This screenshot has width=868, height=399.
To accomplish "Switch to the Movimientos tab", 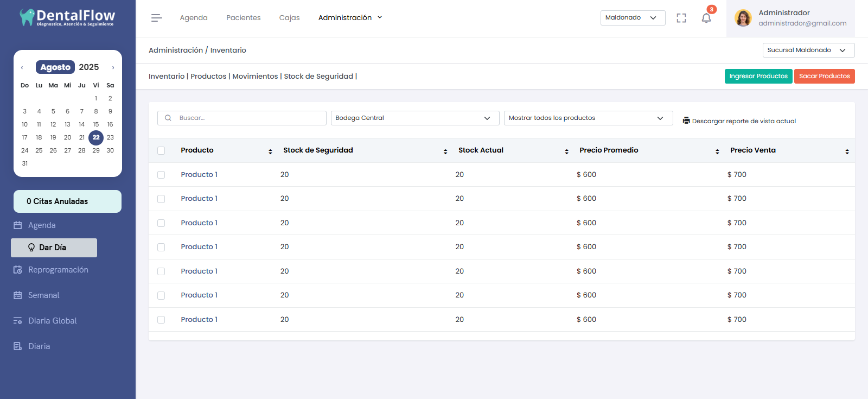I will [255, 77].
